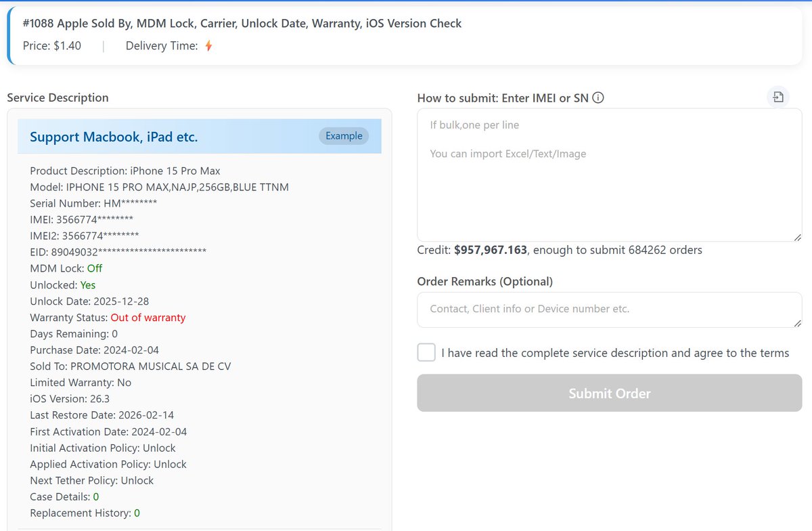Viewport: 812px width, 531px height.
Task: Click the Example button
Action: pyautogui.click(x=343, y=135)
